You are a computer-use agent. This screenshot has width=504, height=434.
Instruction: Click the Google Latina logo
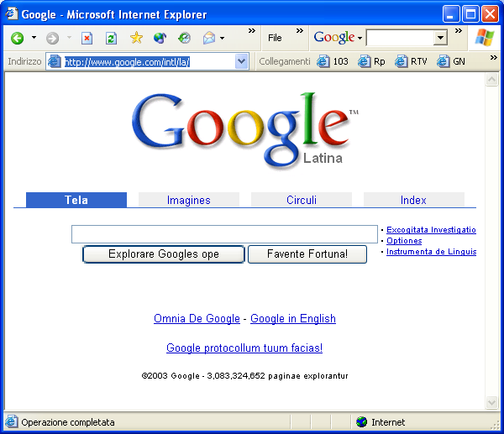[x=245, y=131]
